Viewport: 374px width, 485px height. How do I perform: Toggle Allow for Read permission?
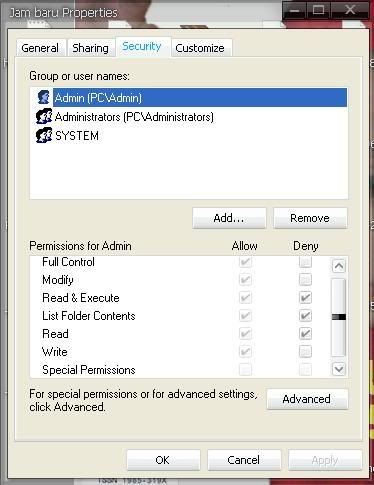(x=245, y=334)
